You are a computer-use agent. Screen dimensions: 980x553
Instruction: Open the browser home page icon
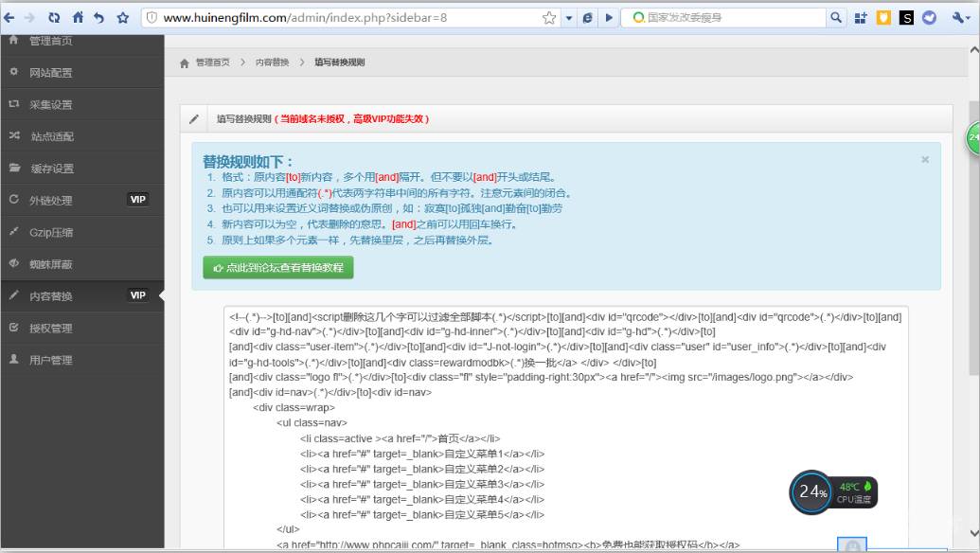[x=78, y=17]
